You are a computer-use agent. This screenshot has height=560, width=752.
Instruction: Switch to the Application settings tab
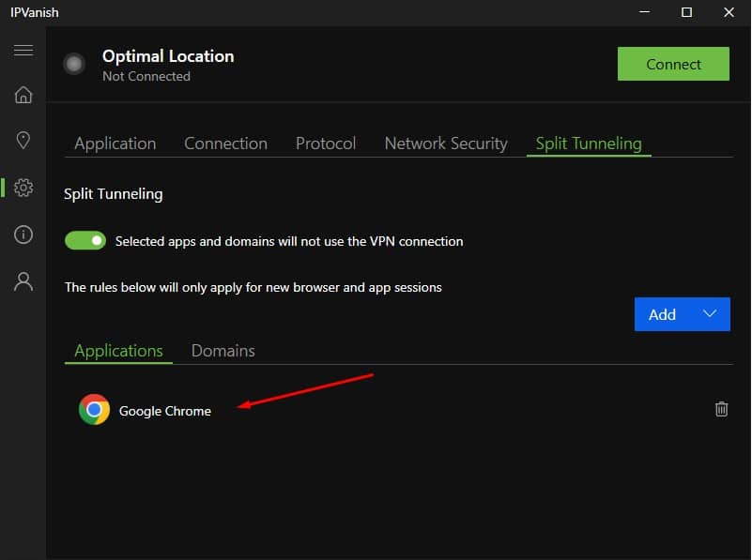point(115,144)
